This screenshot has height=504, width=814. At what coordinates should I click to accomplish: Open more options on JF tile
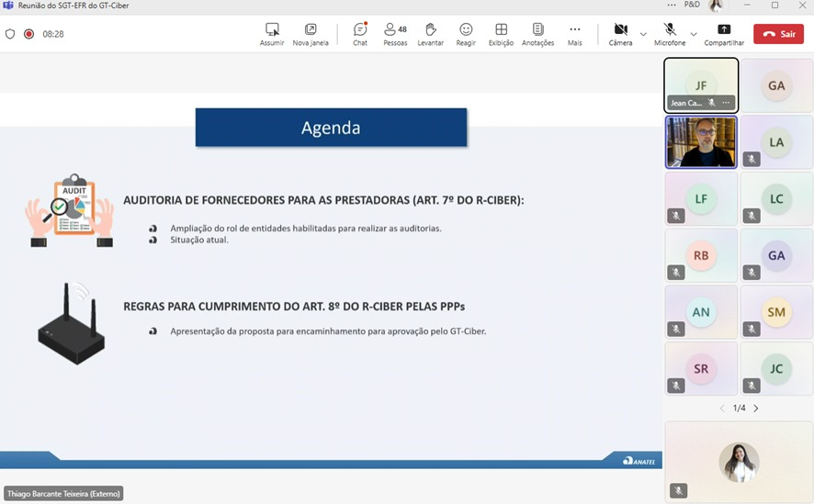point(726,103)
